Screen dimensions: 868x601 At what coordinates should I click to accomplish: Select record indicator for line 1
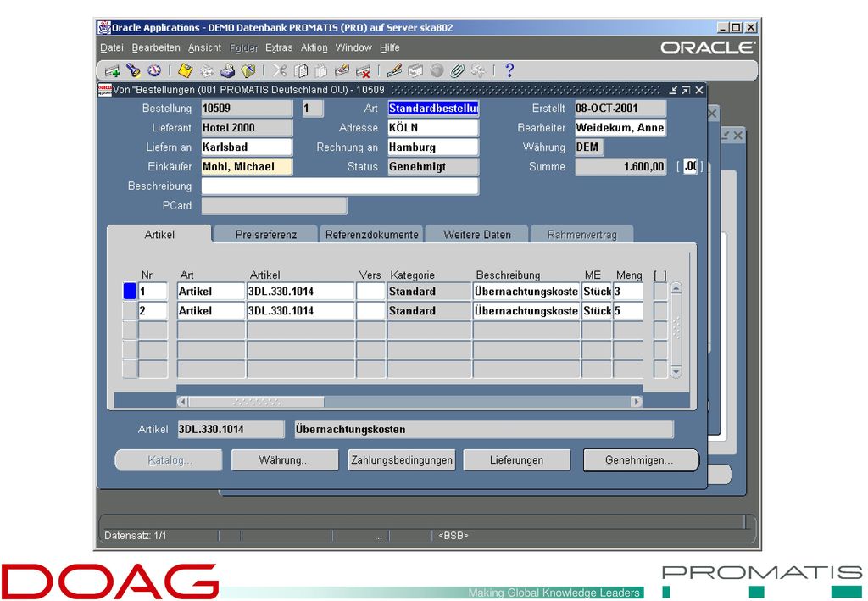[x=130, y=291]
